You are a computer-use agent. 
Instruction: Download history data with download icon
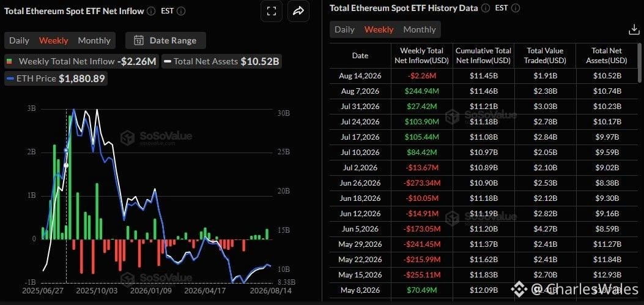point(634,29)
